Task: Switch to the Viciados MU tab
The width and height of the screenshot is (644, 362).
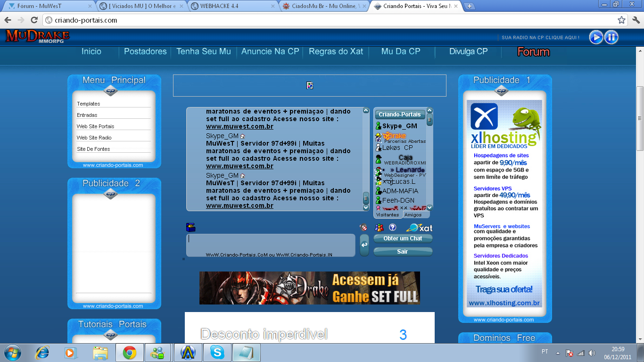Action: (x=141, y=6)
